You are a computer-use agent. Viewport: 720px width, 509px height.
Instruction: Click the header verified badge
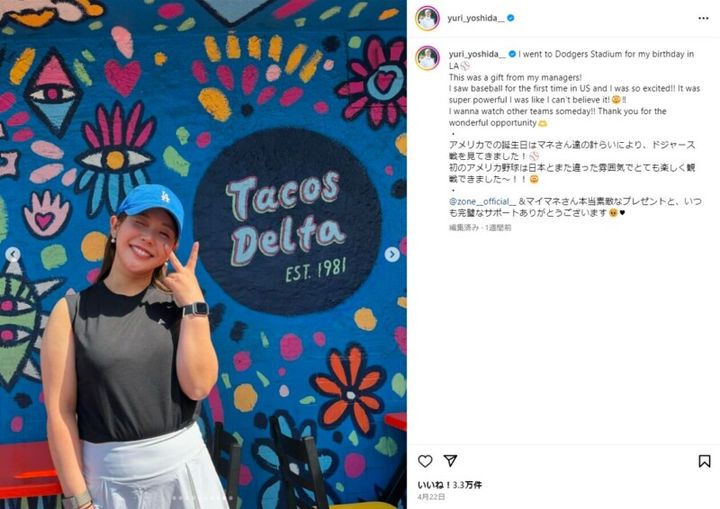coord(511,18)
